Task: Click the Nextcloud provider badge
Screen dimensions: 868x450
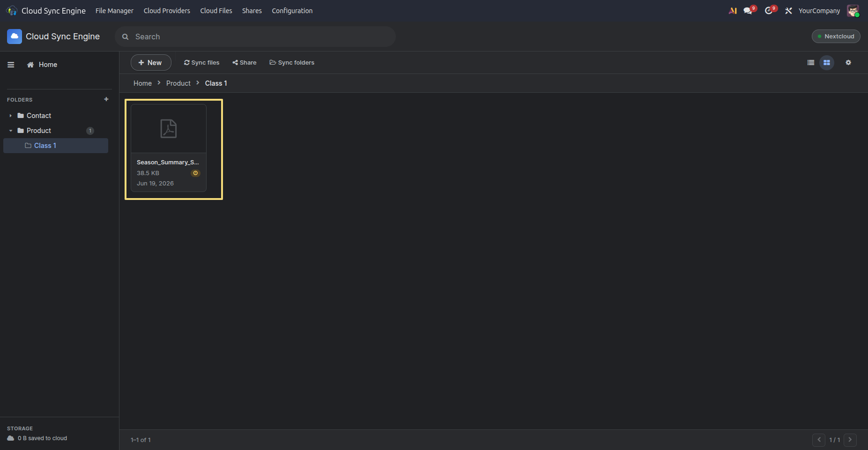Action: pyautogui.click(x=836, y=37)
